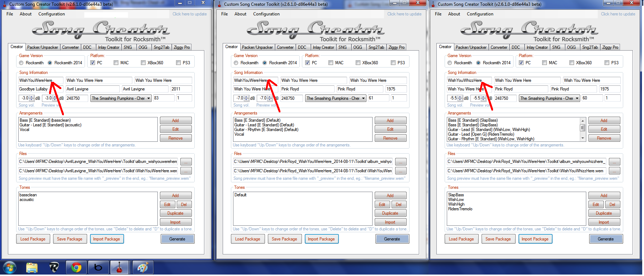This screenshot has height=276, width=644.
Task: Browse for album art in Avril Lavigne window
Action: pos(186,162)
